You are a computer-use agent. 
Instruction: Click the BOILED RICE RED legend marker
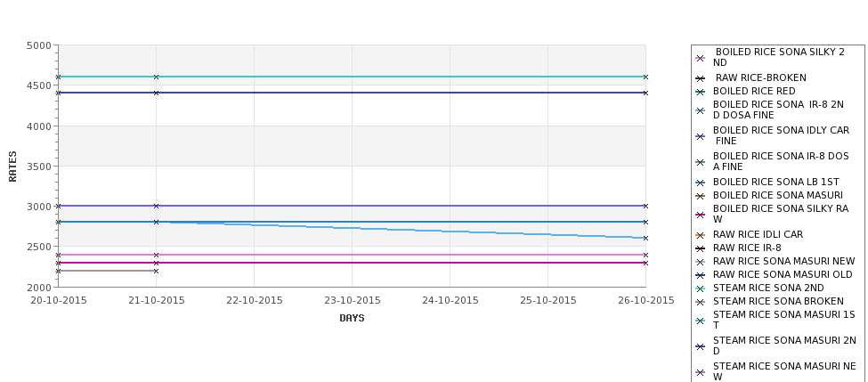(701, 92)
